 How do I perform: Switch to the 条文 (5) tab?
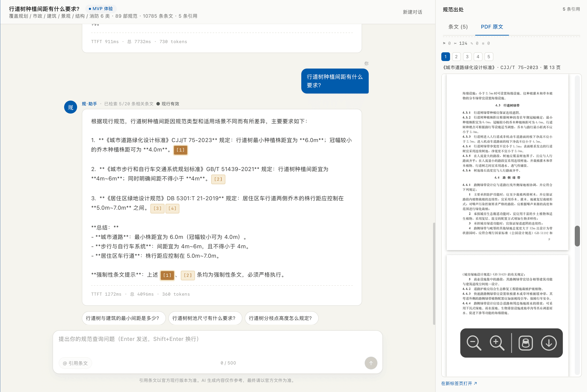click(458, 27)
